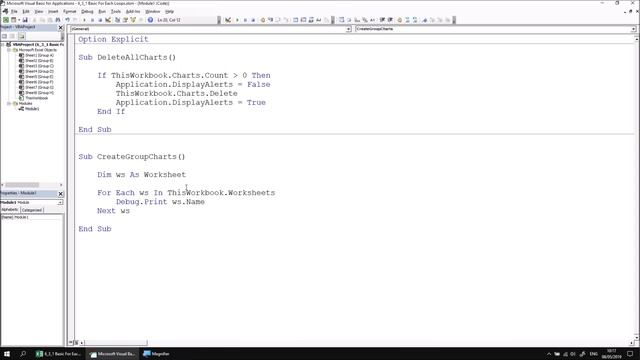
Task: Open the Tools menu
Action: click(116, 11)
